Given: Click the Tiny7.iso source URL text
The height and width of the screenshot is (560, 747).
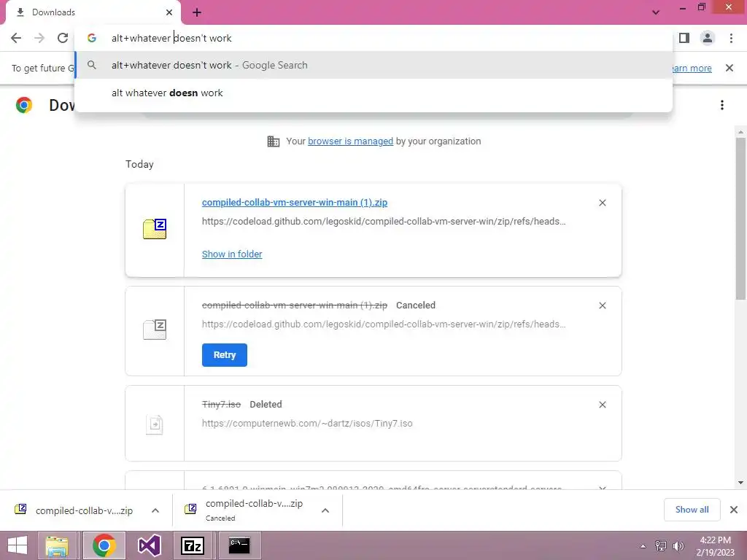Looking at the screenshot, I should [x=307, y=424].
